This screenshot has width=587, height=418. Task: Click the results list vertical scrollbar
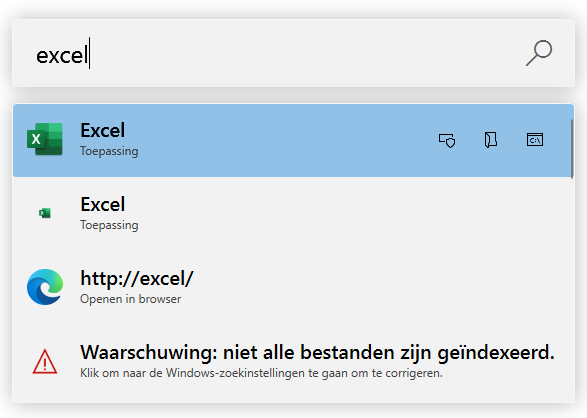click(x=572, y=149)
